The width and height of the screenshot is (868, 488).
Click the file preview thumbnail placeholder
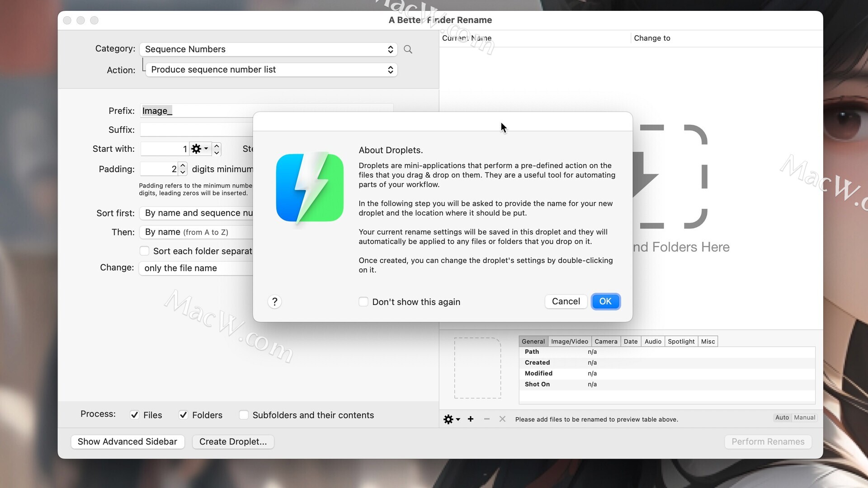(x=477, y=368)
